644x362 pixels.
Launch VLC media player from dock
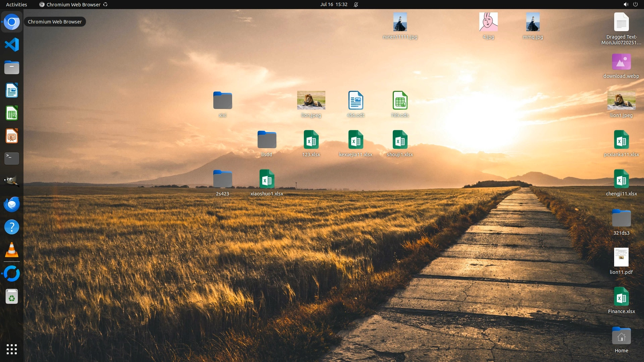[x=12, y=250]
